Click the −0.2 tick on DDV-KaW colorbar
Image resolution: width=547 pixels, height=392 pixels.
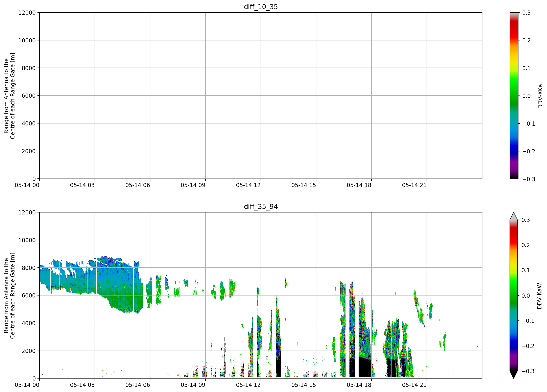528,346
